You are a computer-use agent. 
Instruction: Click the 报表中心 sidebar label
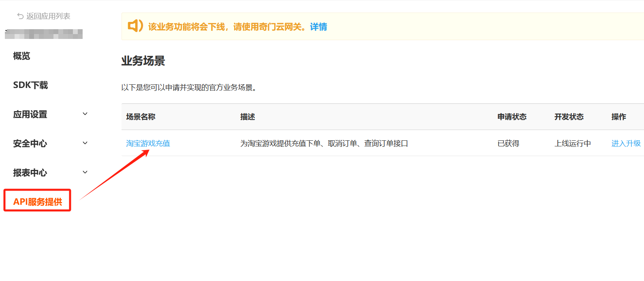tap(30, 173)
